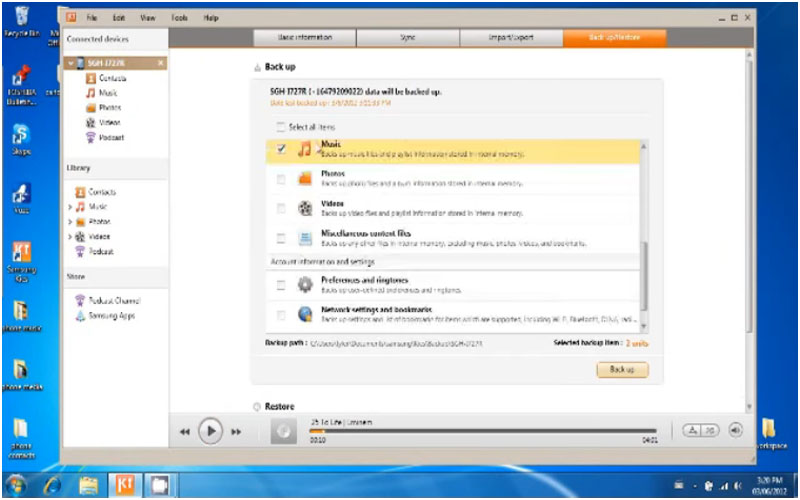Open Windows Explorer from the taskbar
The image size is (800, 500).
[x=88, y=485]
